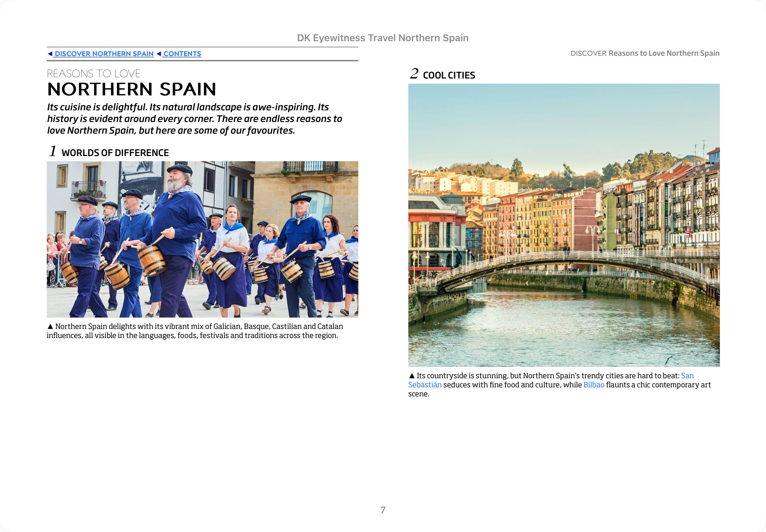Go to the Contents link

pos(182,54)
